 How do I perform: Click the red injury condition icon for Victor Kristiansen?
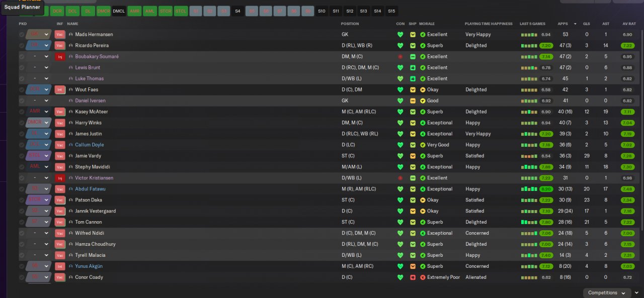click(x=400, y=178)
